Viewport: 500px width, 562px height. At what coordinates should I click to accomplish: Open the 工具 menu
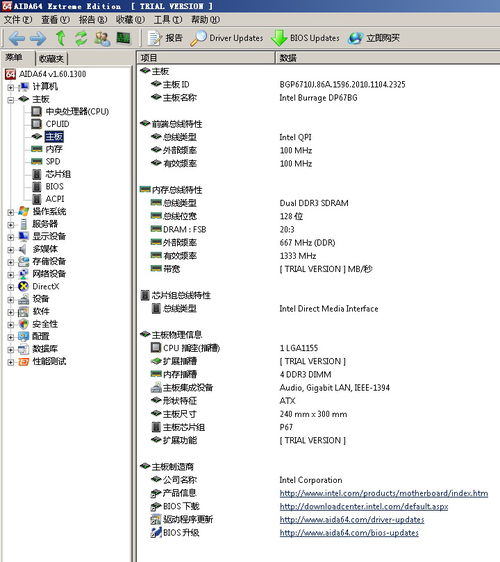(168, 20)
